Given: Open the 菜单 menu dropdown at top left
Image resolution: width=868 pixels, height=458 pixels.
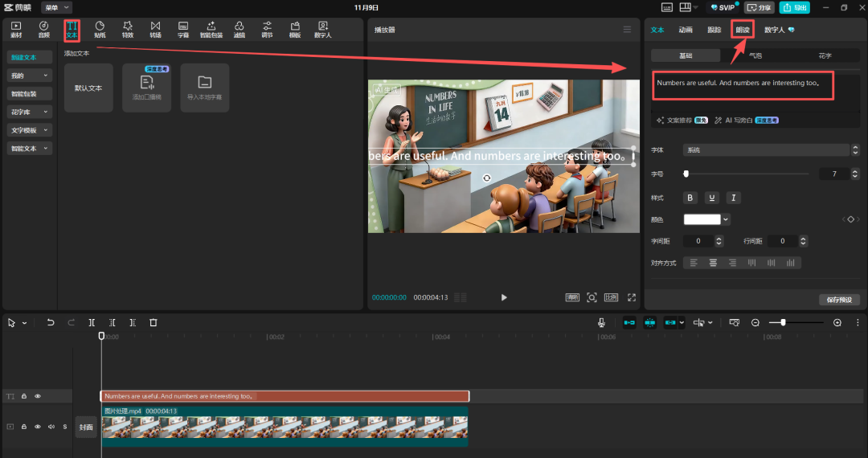Looking at the screenshot, I should tap(55, 7).
